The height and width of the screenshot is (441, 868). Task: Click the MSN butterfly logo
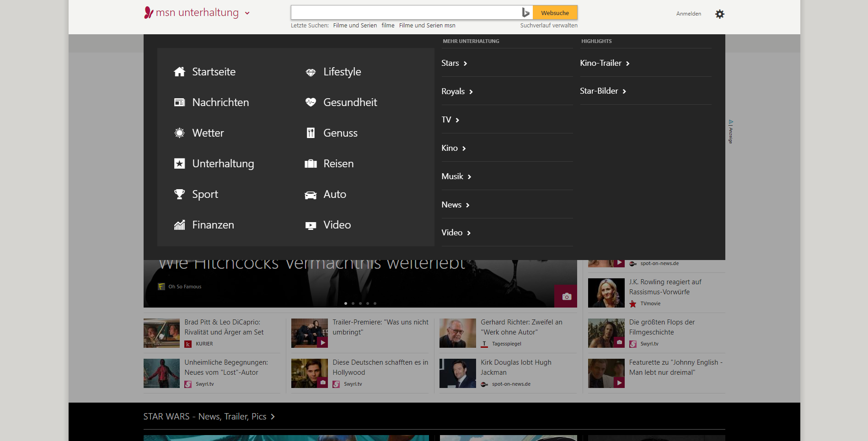tap(149, 12)
